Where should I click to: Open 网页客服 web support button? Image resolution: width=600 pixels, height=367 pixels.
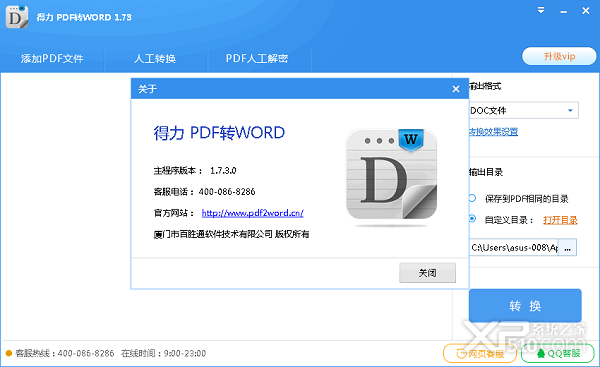(480, 353)
